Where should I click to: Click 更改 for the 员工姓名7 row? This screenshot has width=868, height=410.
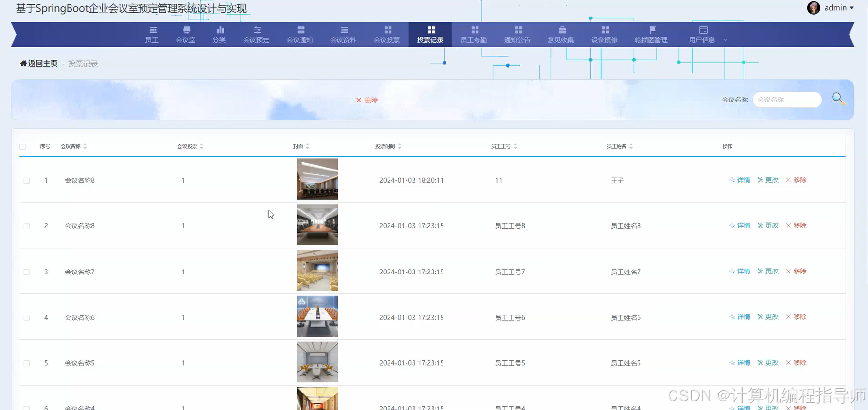click(768, 272)
